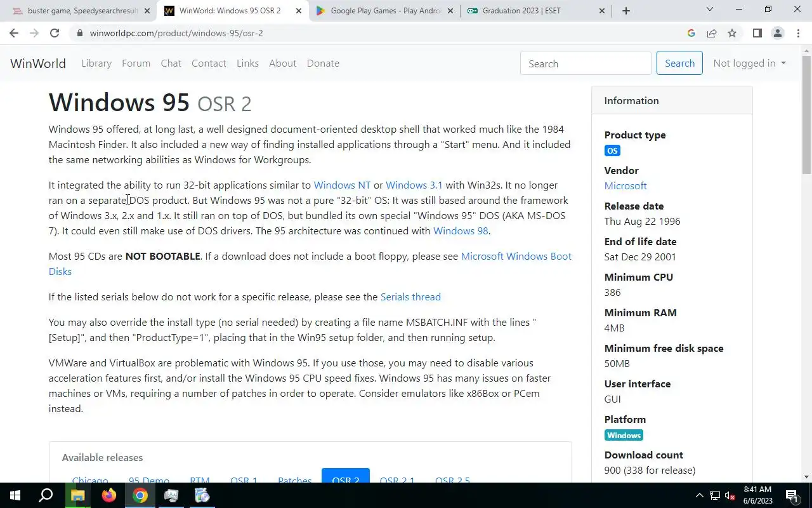Open the Microsoft Windows Boot Disks link

(516, 256)
